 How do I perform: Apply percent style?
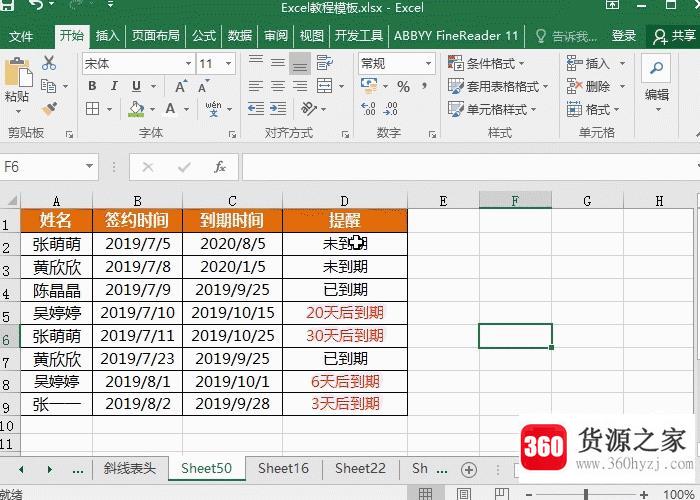point(404,86)
